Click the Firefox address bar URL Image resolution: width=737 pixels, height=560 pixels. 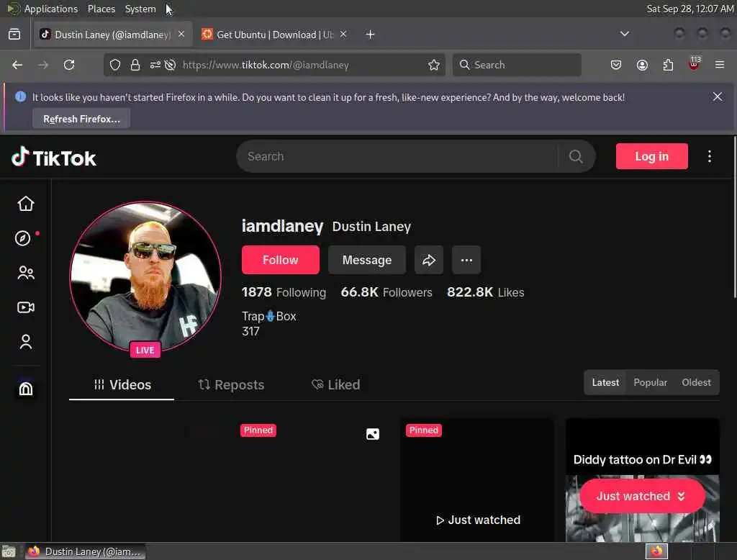coord(266,65)
